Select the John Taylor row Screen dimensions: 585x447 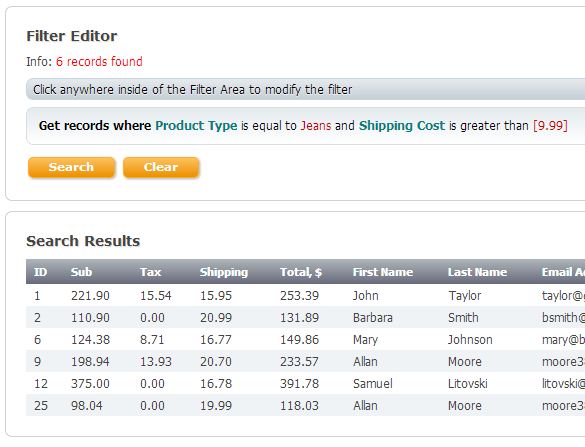[x=306, y=296]
